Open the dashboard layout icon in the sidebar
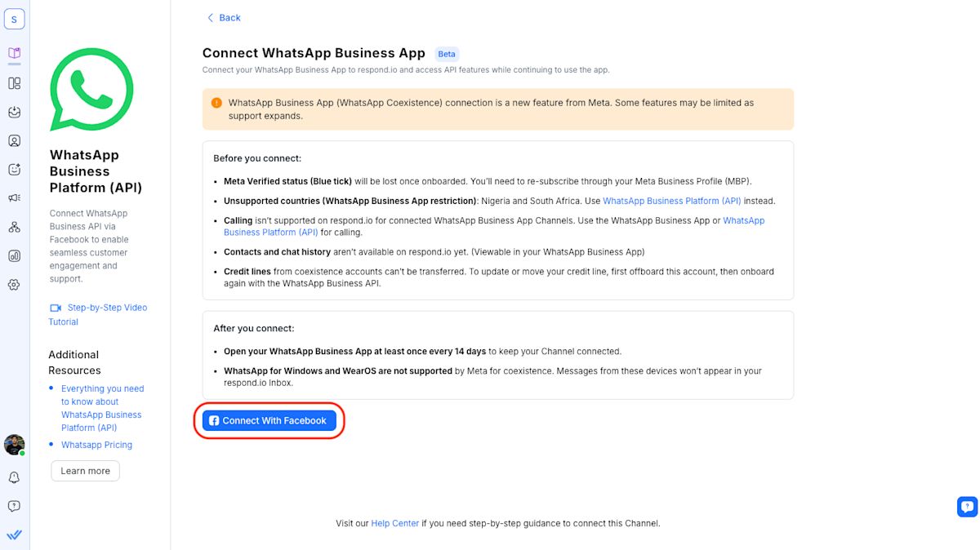 click(14, 83)
